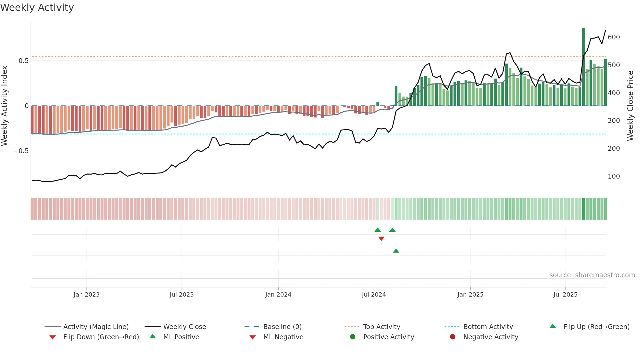
Task: Toggle Flip Up (Red→Green) legend entry
Action: pos(590,327)
